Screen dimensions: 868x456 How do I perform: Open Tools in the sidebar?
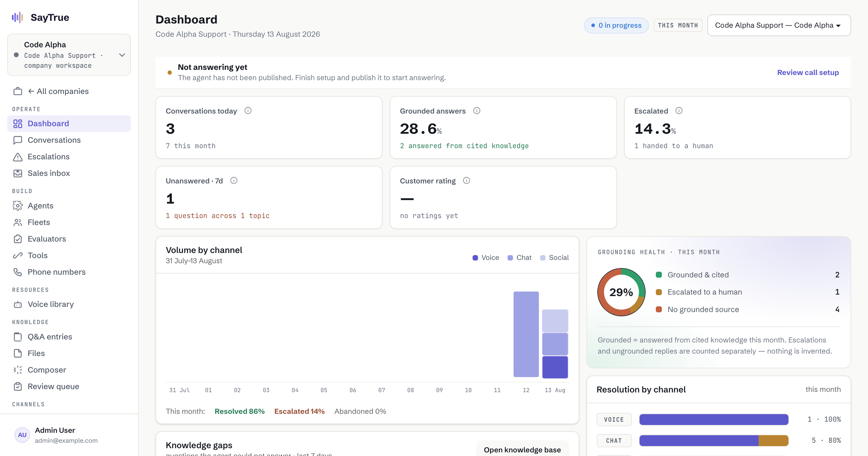point(69,255)
